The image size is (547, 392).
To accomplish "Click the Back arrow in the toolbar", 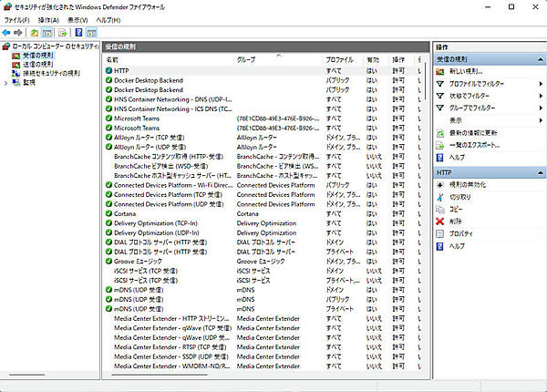I will [7, 32].
